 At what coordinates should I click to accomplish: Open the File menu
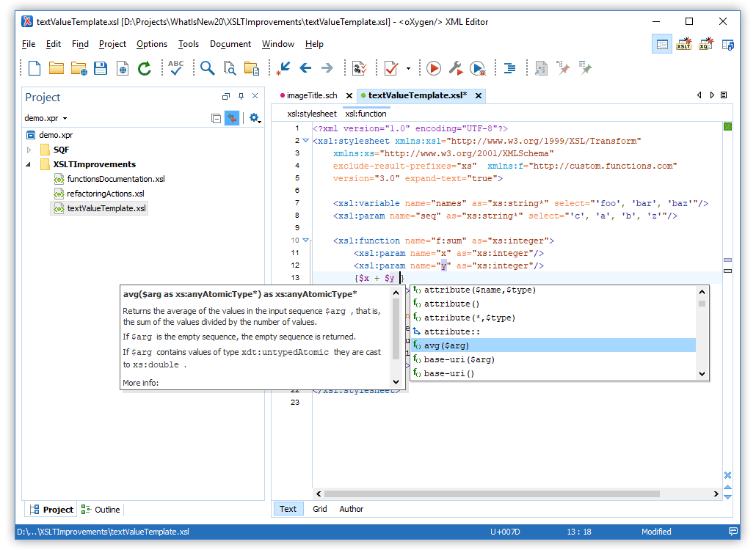[x=29, y=44]
